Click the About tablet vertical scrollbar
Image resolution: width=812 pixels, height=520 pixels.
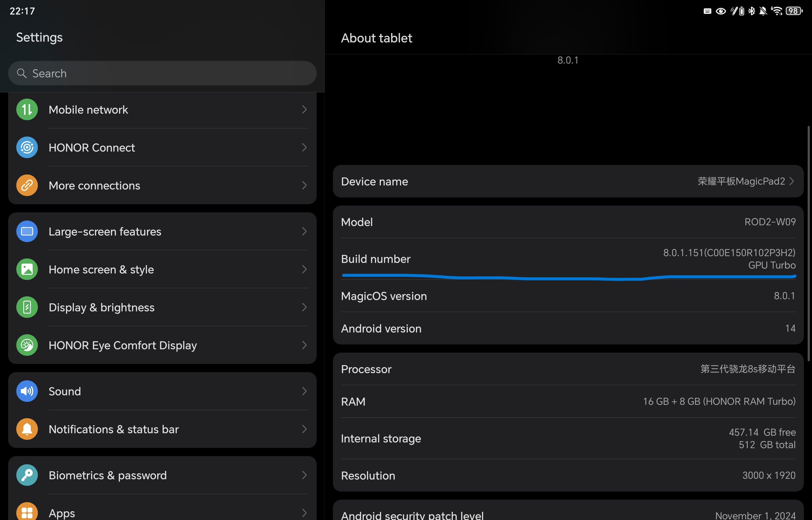(809, 243)
